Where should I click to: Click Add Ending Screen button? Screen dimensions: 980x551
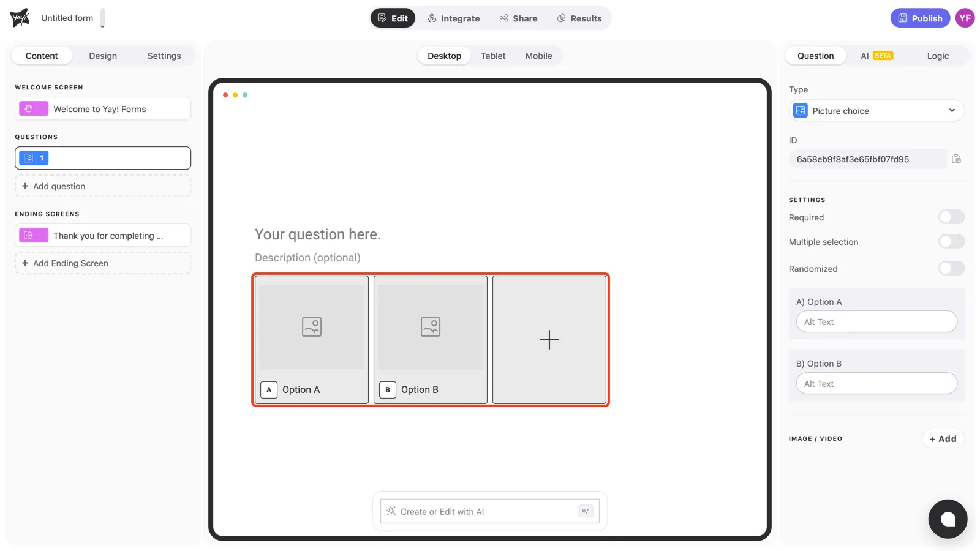[x=103, y=263]
